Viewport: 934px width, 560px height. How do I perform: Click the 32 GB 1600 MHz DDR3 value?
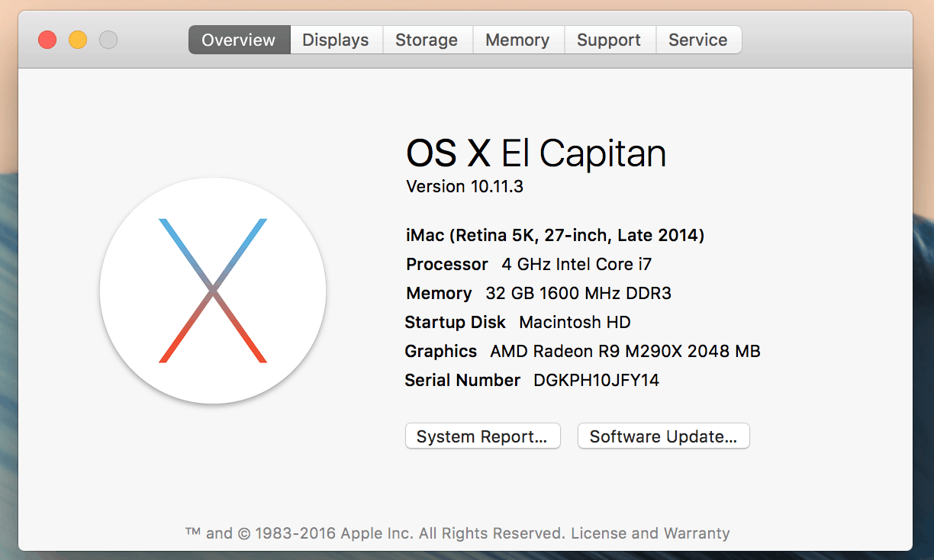click(578, 293)
